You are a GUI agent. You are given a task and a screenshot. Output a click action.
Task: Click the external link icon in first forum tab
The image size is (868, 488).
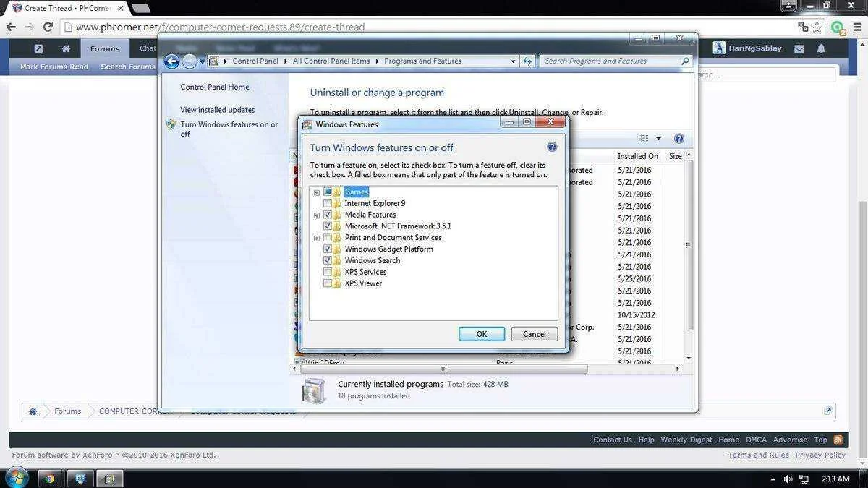click(x=38, y=48)
